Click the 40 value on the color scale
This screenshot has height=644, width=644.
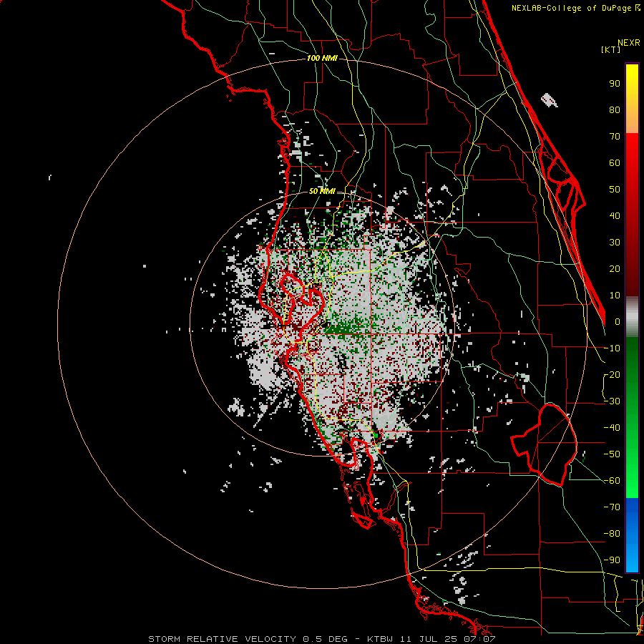click(x=615, y=216)
